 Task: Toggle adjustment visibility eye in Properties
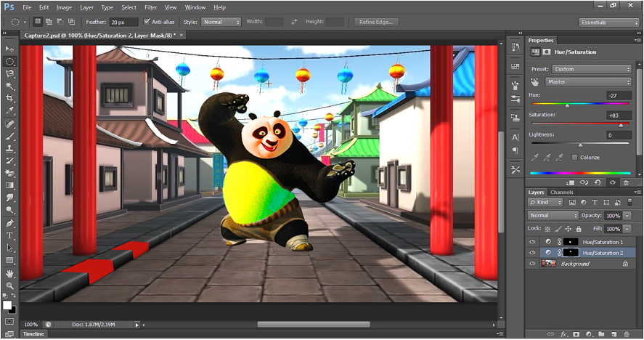(612, 182)
